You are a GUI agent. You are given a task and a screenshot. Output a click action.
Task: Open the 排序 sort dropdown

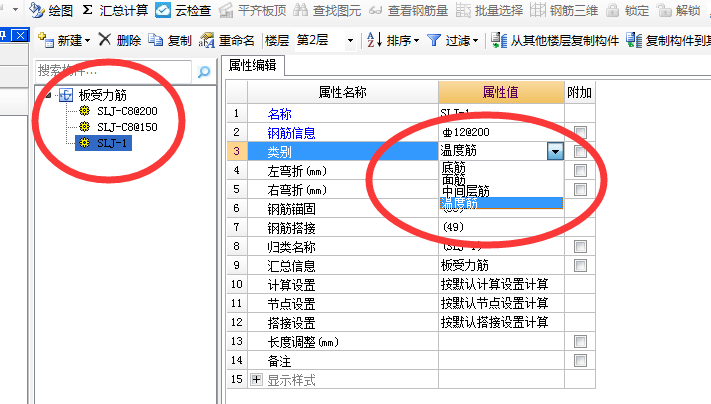(416, 41)
